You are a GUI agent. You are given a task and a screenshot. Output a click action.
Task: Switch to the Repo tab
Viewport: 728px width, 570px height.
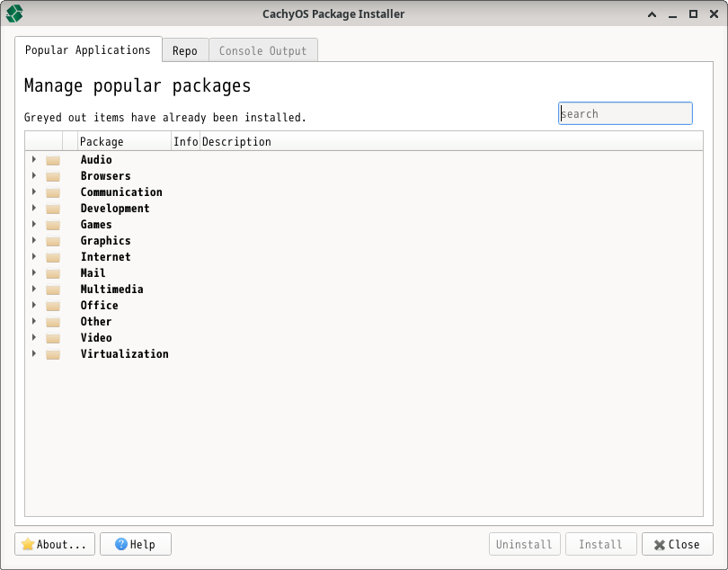[185, 50]
